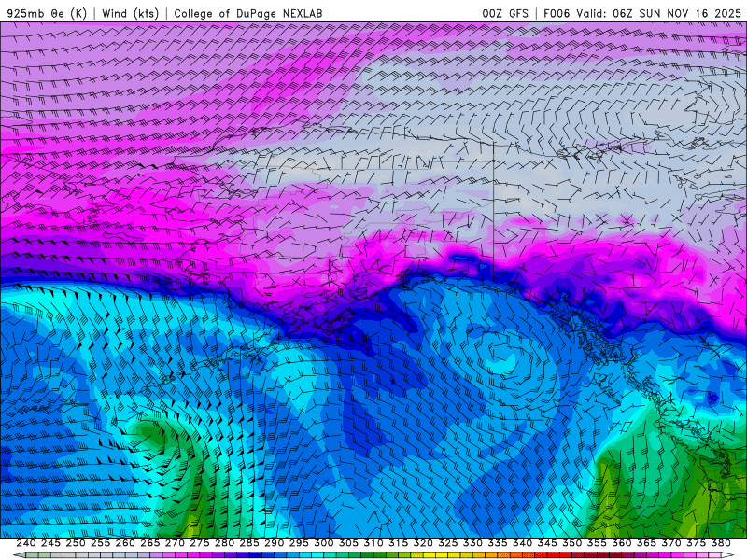The image size is (747, 560).
Task: Select the 265 scale label
Action: pos(149,543)
